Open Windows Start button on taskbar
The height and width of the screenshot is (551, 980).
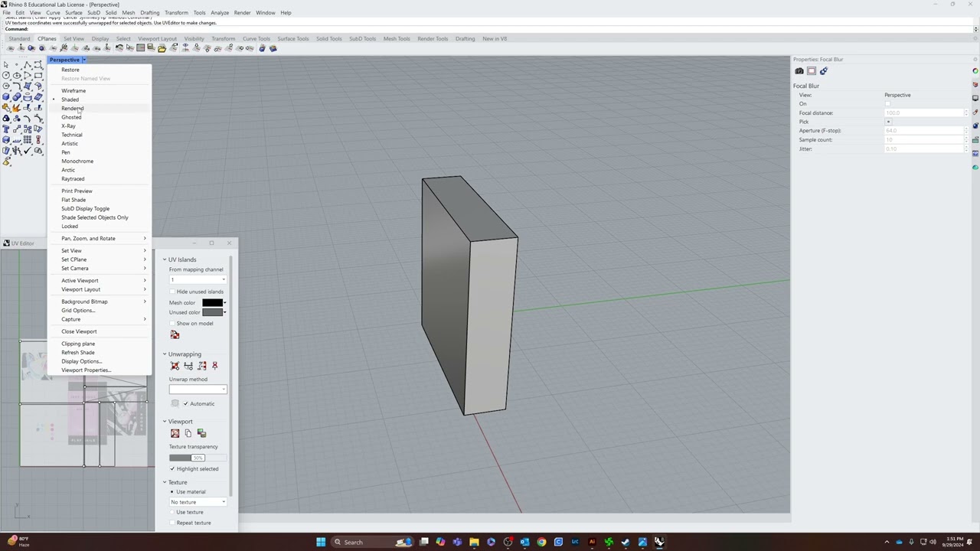pos(321,542)
